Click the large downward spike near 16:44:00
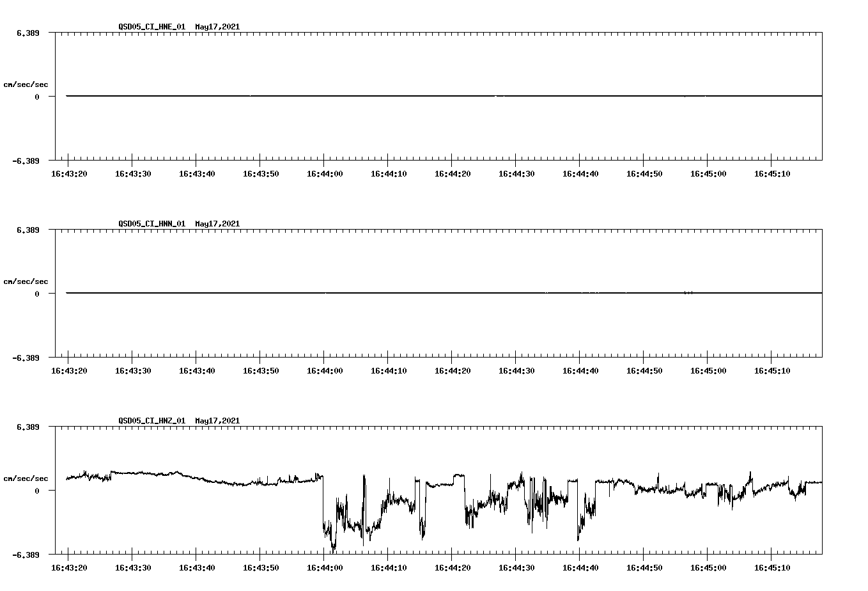This screenshot has height=591, width=868. (x=333, y=547)
